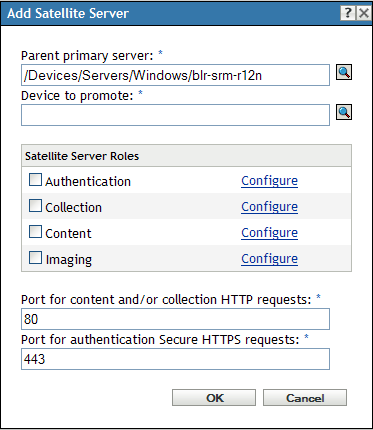Click the Cancel button
Image resolution: width=373 pixels, height=430 pixels.
point(305,398)
